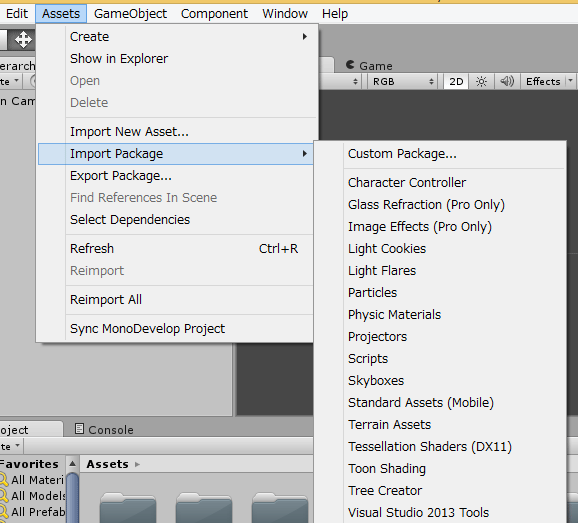Choose Reimport All

tap(176, 300)
